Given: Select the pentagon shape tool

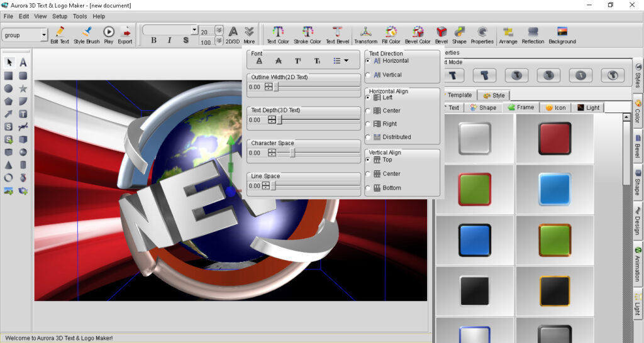Looking at the screenshot, I should (9, 101).
